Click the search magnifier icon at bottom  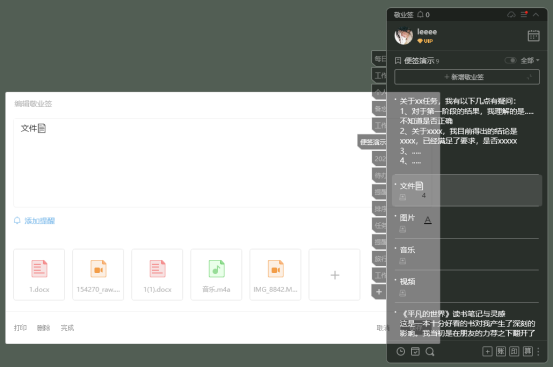pyautogui.click(x=430, y=351)
